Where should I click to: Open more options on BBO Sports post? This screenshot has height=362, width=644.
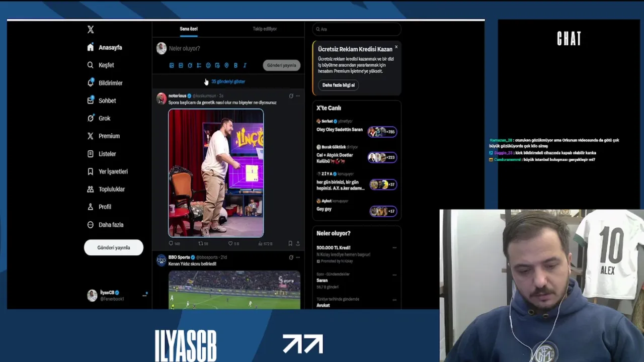click(x=298, y=257)
